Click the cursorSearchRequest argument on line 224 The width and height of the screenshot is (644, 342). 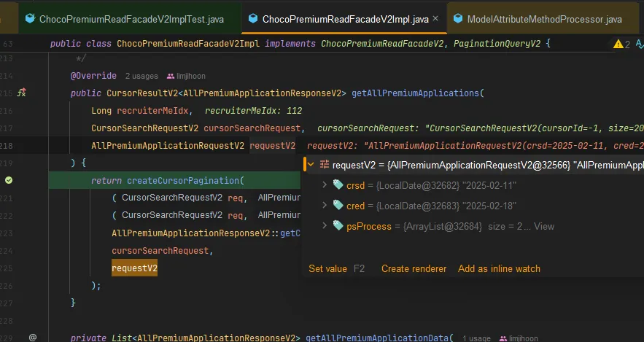(x=160, y=250)
